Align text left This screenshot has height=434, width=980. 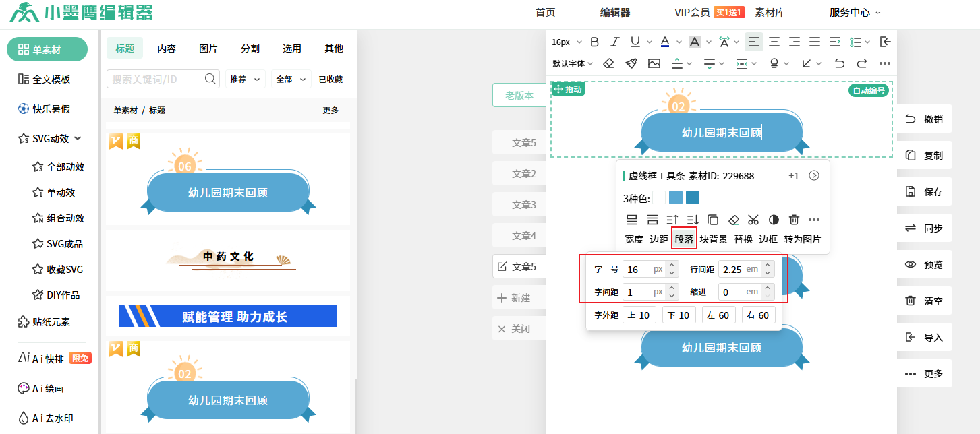(754, 42)
